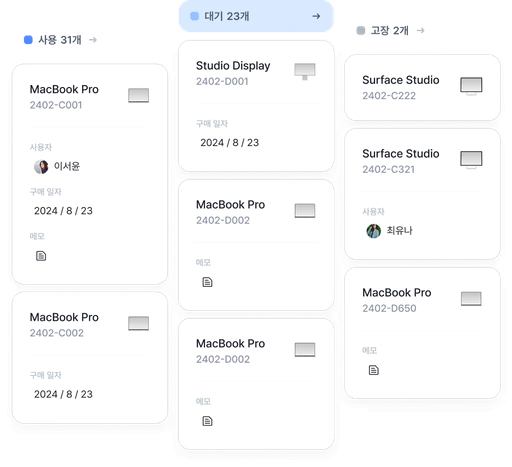512x467 pixels.
Task: Select the 사용 31개 column header
Action: [x=60, y=40]
